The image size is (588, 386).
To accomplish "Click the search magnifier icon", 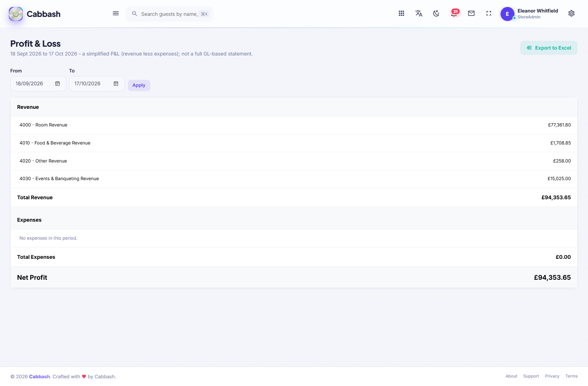I will coord(135,14).
